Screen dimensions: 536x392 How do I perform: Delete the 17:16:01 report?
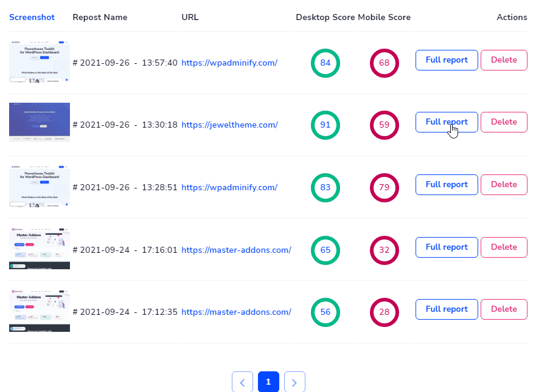tap(504, 247)
